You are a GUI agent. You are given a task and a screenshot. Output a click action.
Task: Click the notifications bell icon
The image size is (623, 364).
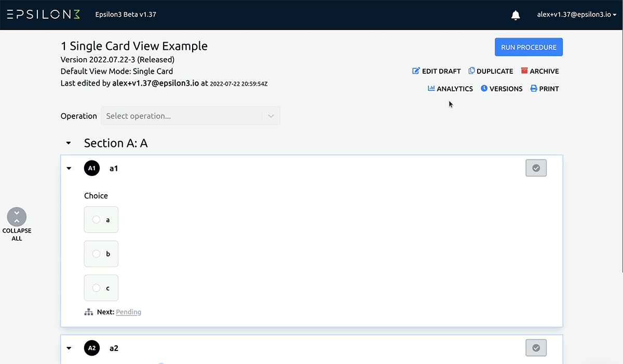click(515, 15)
